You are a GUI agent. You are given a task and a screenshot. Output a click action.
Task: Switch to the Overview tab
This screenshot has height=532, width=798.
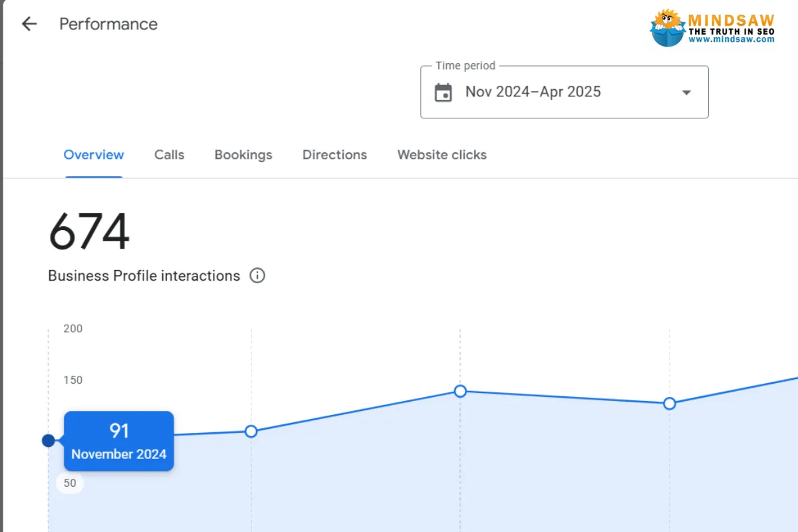[x=94, y=155]
